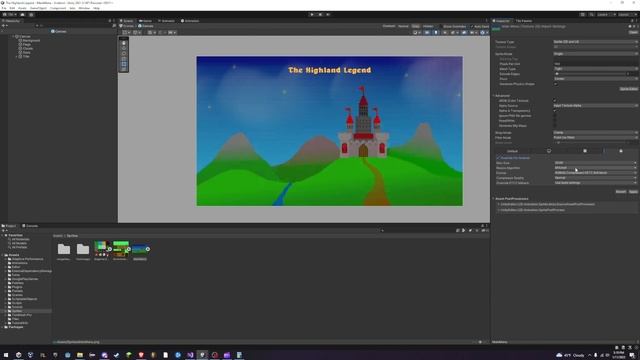This screenshot has width=640, height=360.
Task: Open the Mesh Type dropdown
Action: (595, 69)
